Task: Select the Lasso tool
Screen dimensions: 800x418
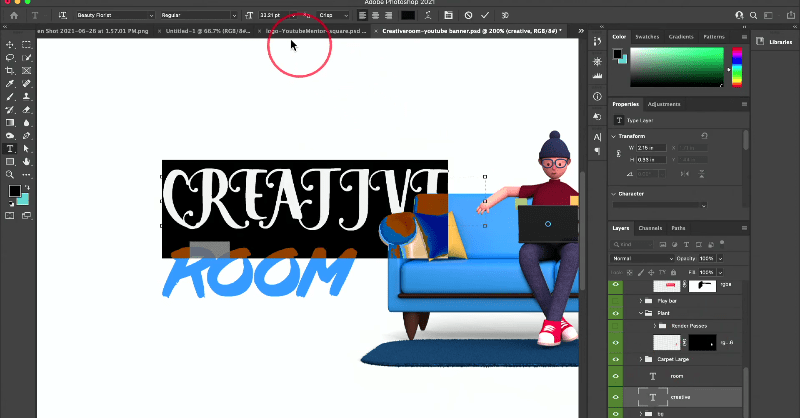Action: 10,58
